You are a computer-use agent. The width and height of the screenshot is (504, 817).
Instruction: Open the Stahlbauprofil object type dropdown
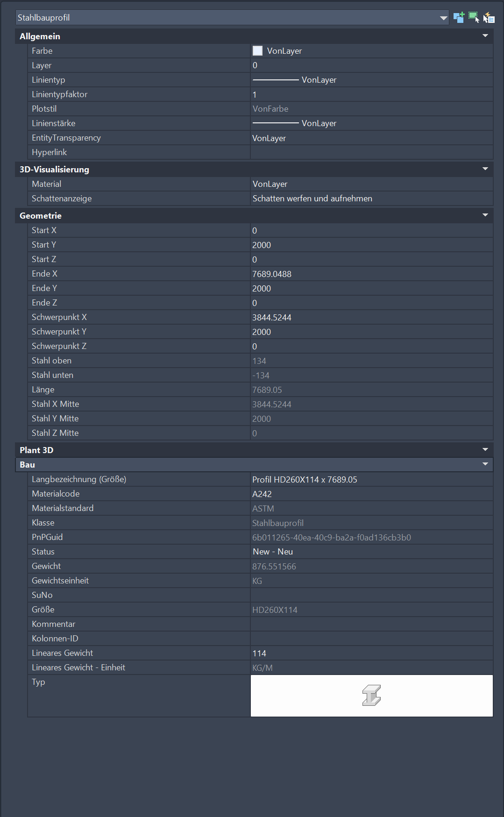[x=443, y=18]
